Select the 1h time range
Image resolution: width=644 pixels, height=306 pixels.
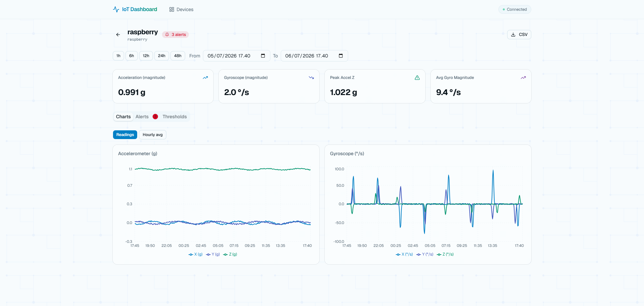click(118, 56)
